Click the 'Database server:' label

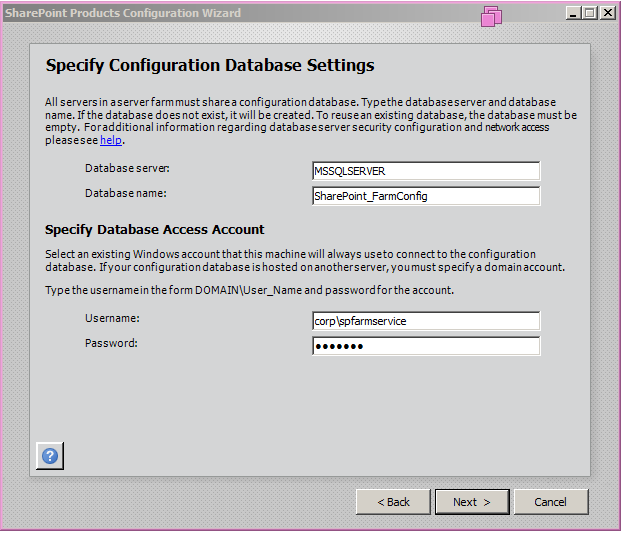point(127,168)
